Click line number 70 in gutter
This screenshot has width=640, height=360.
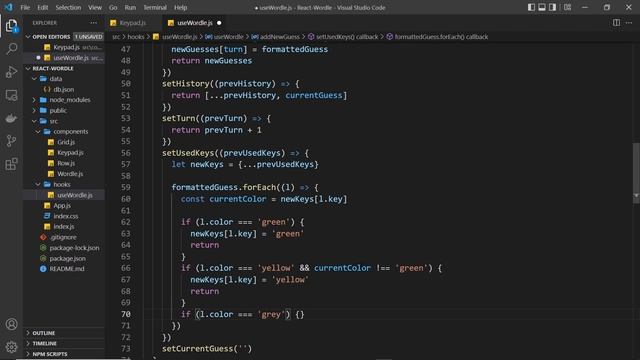[x=125, y=314]
